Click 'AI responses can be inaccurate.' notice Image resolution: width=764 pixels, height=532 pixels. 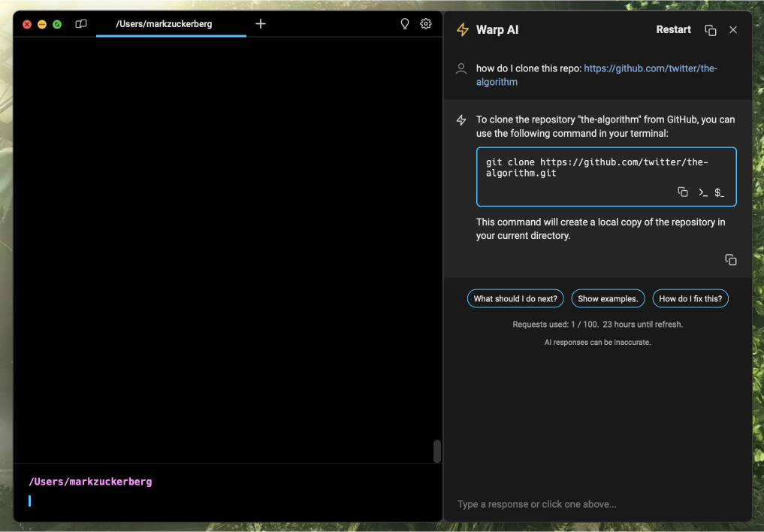point(597,343)
